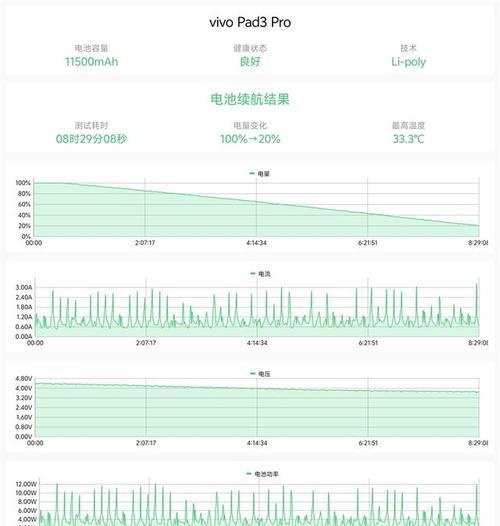Toggle the 电流 legend series

[260, 274]
